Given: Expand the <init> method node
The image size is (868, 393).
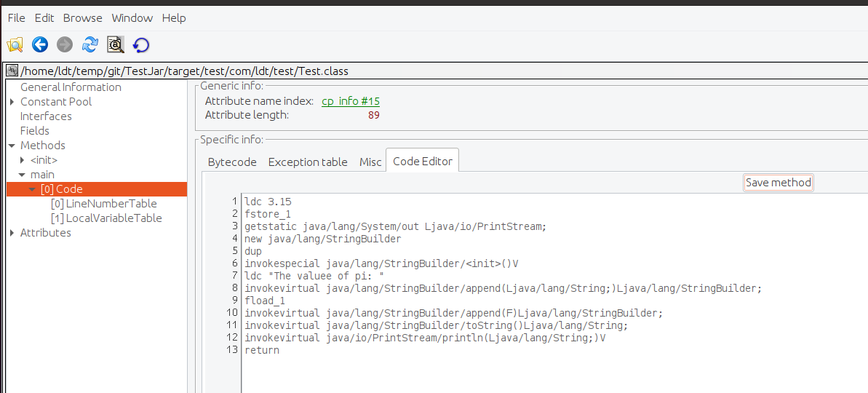Looking at the screenshot, I should pos(23,160).
